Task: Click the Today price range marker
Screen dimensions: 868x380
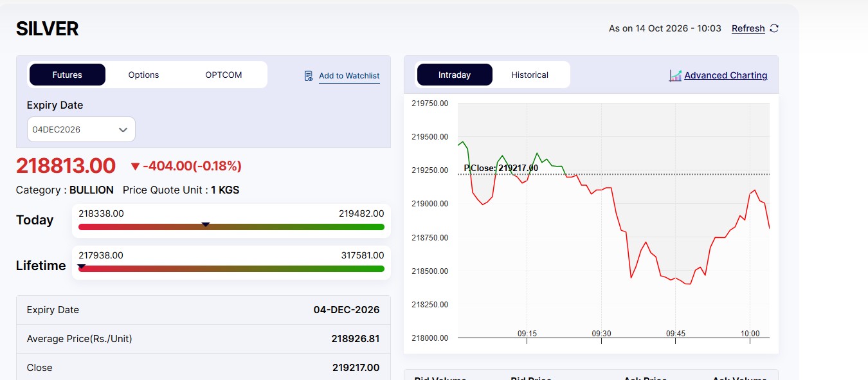Action: pos(206,224)
